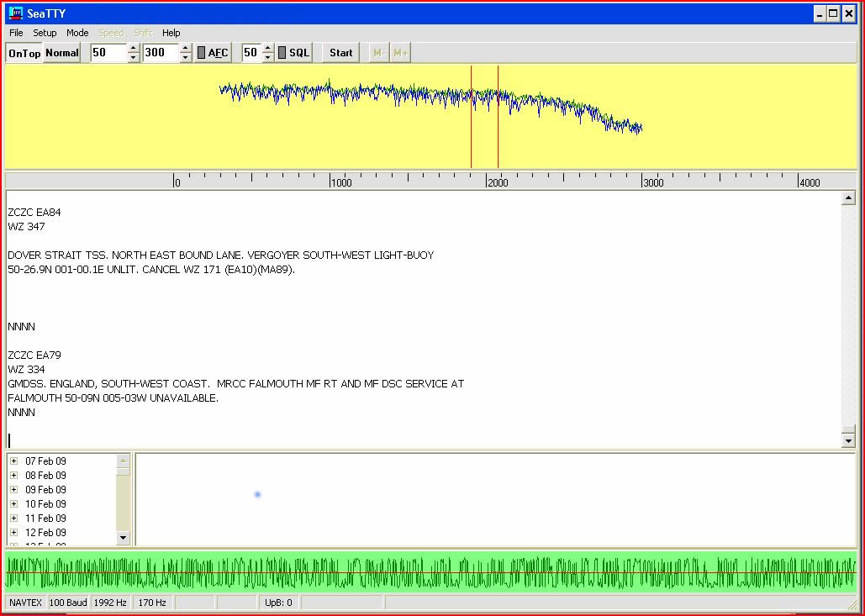Decrease the 300 shift value with down arrow
The image size is (865, 616).
(x=185, y=57)
